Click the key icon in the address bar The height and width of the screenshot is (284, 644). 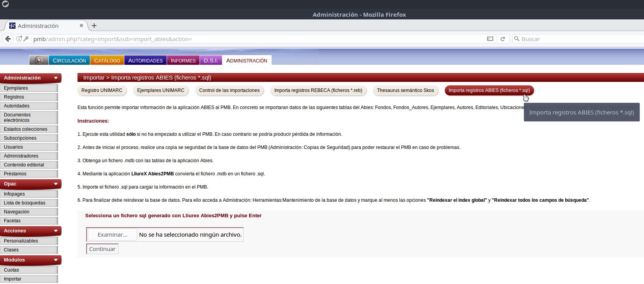pyautogui.click(x=26, y=39)
